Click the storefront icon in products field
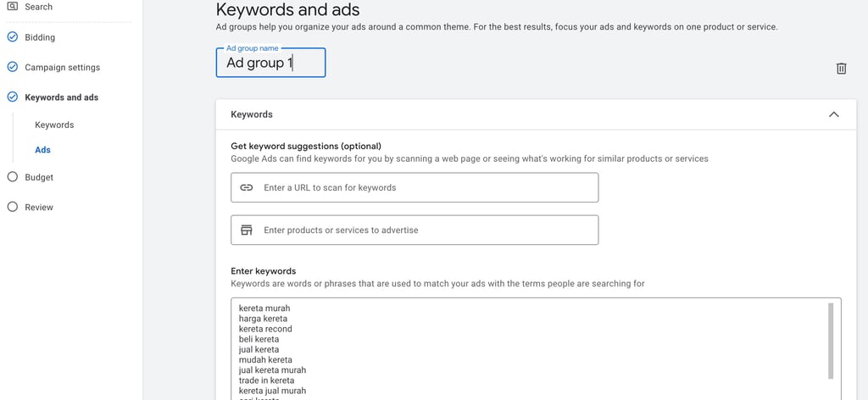 247,230
